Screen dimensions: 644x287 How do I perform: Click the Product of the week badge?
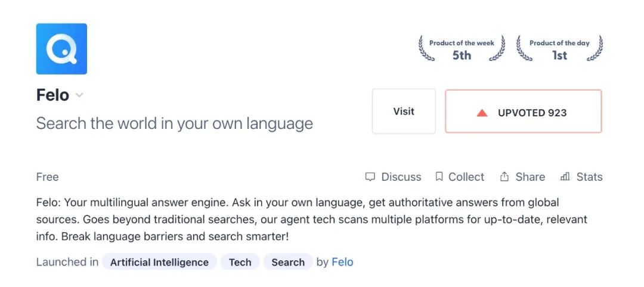(x=462, y=49)
